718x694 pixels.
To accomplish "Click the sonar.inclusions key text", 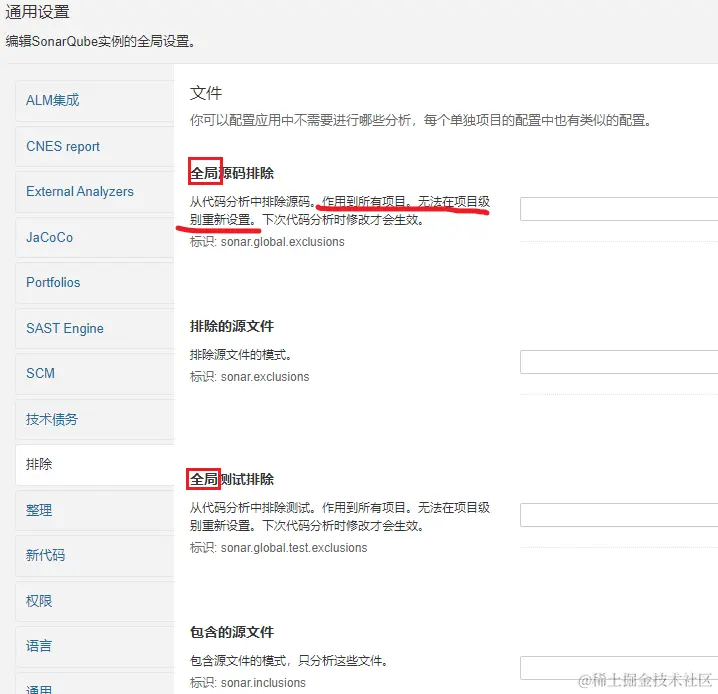I will click(263, 683).
